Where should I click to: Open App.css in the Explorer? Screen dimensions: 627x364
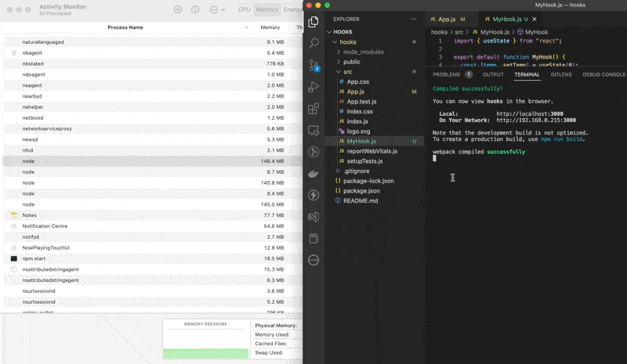(x=357, y=82)
